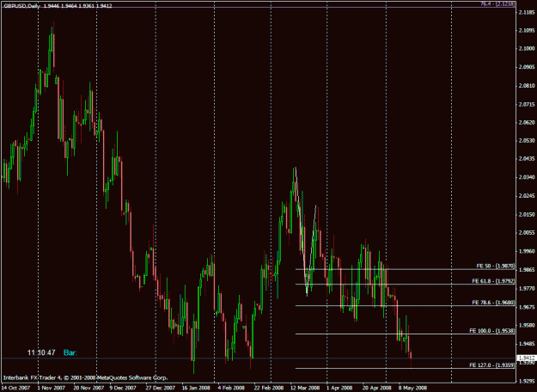Click price scale value 2.1095
The image size is (537, 392).
click(527, 30)
